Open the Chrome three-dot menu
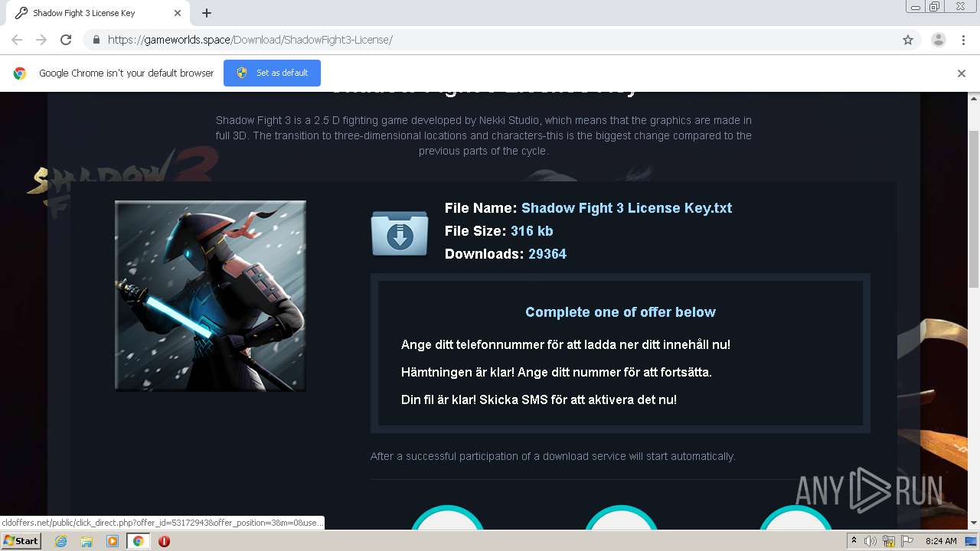 963,40
